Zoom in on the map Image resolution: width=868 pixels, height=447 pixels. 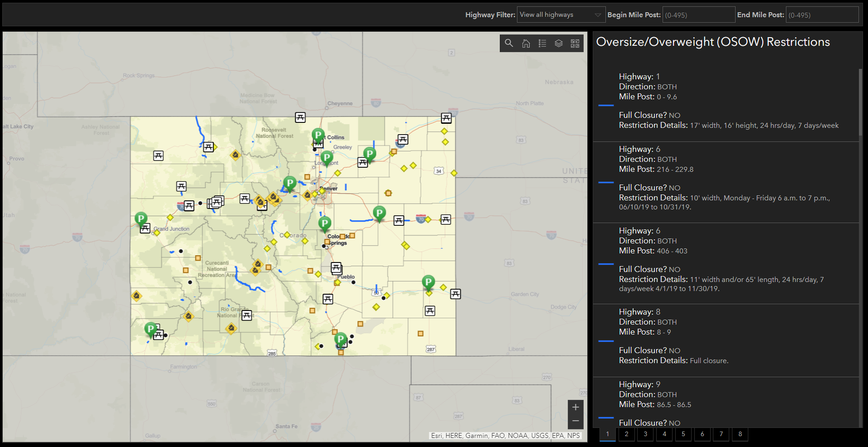point(575,407)
